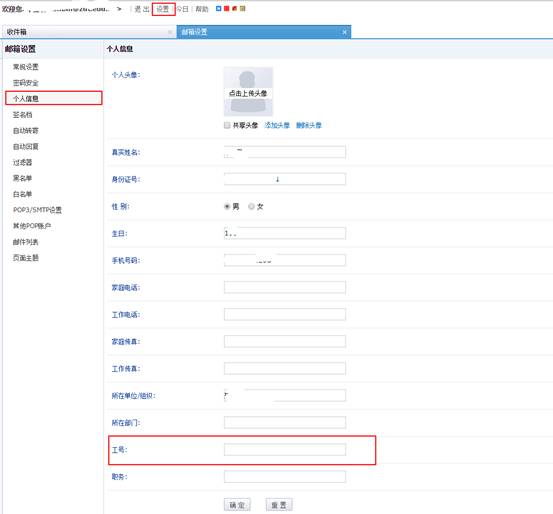
Task: Focus the 工号 input field
Action: tap(285, 449)
